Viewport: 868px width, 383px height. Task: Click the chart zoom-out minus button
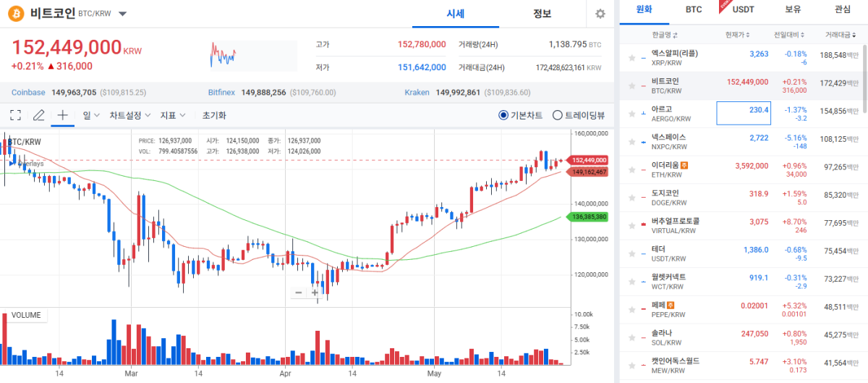(x=299, y=292)
